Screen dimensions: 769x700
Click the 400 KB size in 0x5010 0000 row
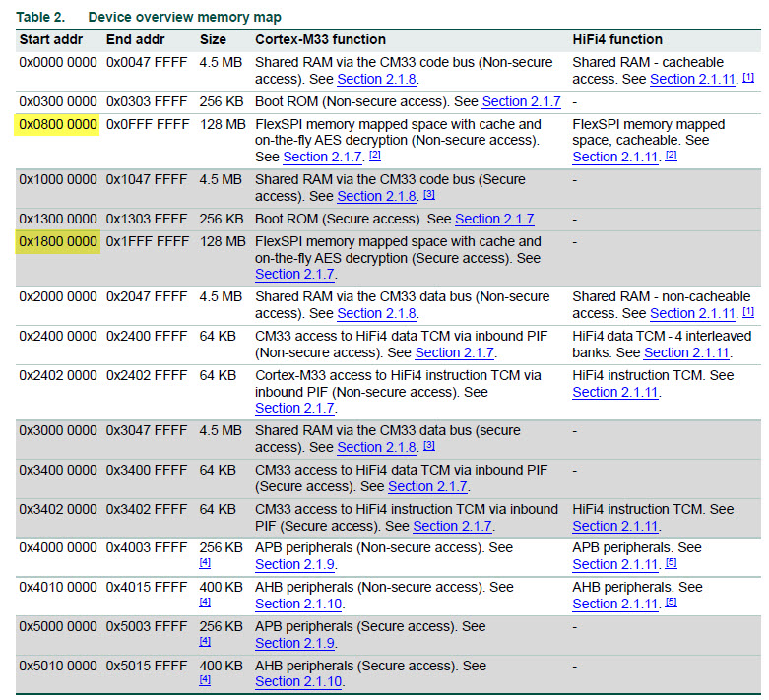pos(222,667)
